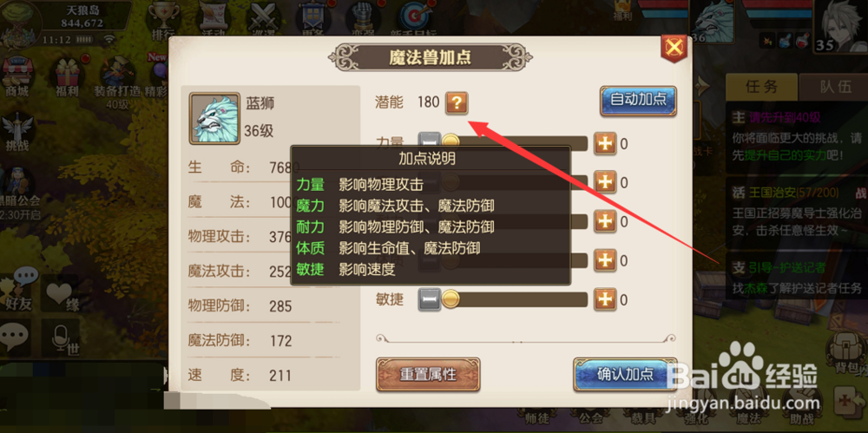The width and height of the screenshot is (868, 433).
Task: Click 确认加点 confirm button
Action: click(x=625, y=374)
